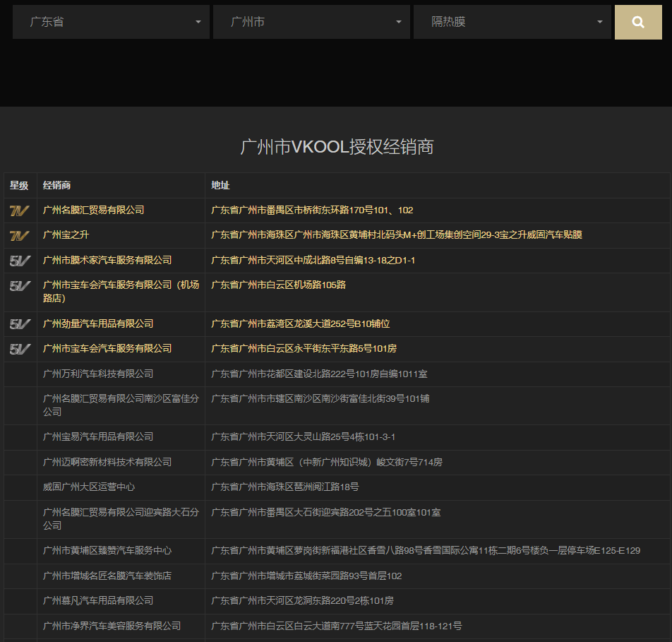
Task: Open dealer 广州万利汽车科技有限公司
Action: point(98,374)
